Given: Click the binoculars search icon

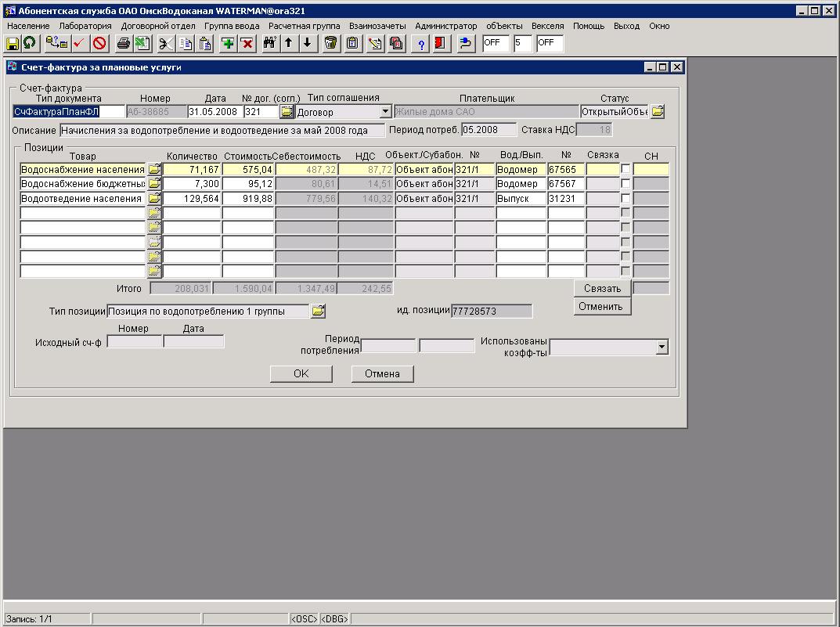Looking at the screenshot, I should 269,43.
